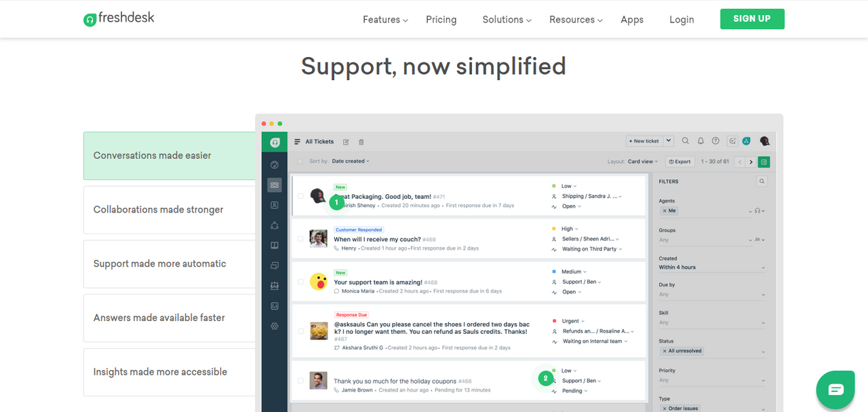
Task: Select the Tickets icon in app sidebar
Action: click(275, 185)
